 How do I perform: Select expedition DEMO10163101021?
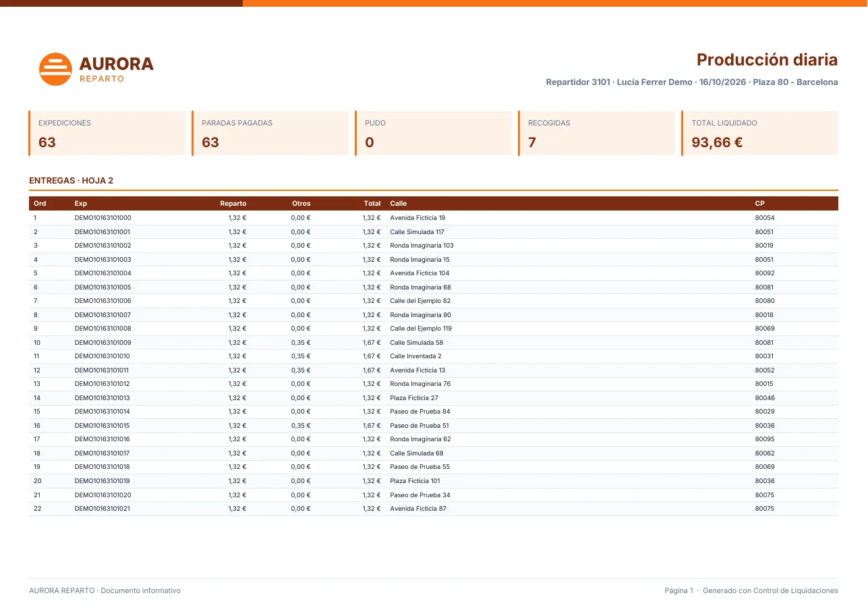tap(103, 509)
